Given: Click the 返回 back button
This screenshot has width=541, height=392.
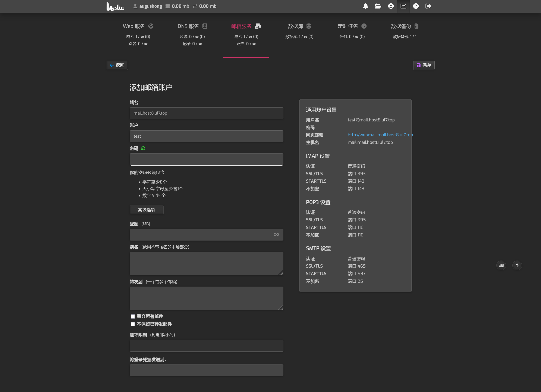Looking at the screenshot, I should (x=117, y=65).
